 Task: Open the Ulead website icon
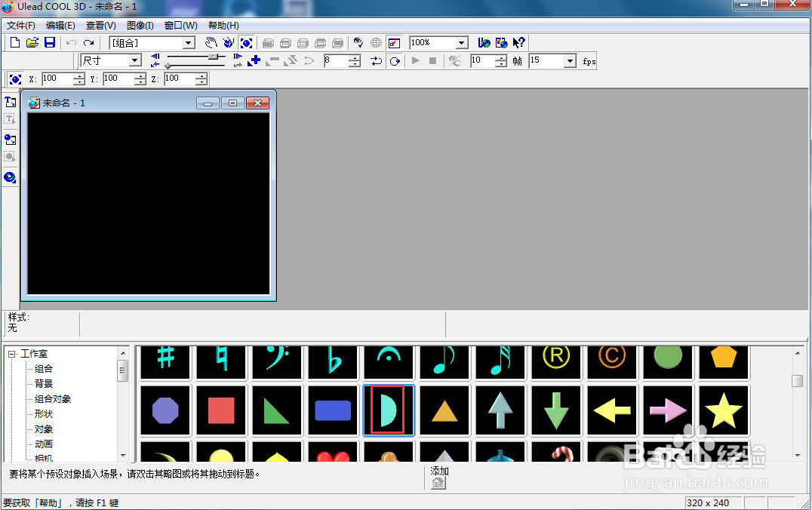(x=484, y=43)
